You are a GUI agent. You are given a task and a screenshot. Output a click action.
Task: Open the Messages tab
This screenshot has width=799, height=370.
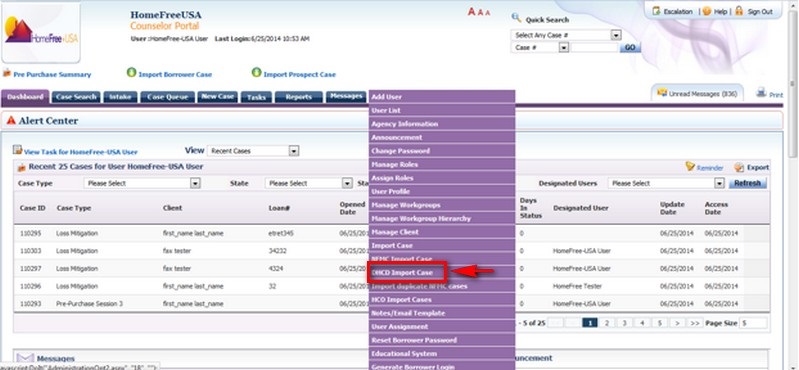coord(346,96)
